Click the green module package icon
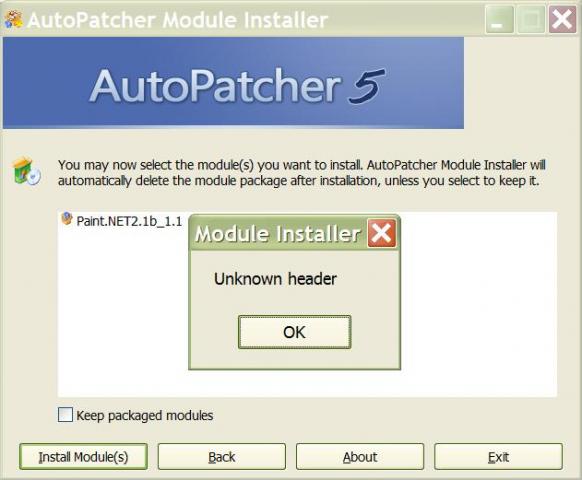The height and width of the screenshot is (480, 582). coord(26,172)
